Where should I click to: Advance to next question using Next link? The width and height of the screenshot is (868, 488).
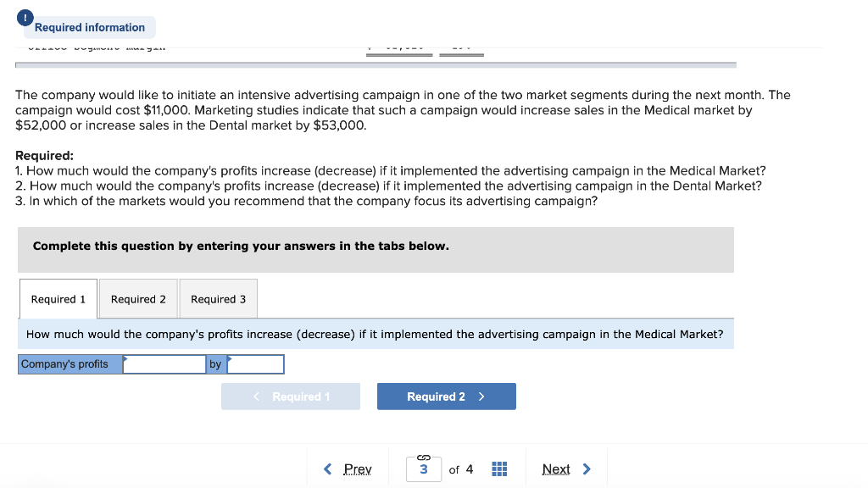(556, 469)
